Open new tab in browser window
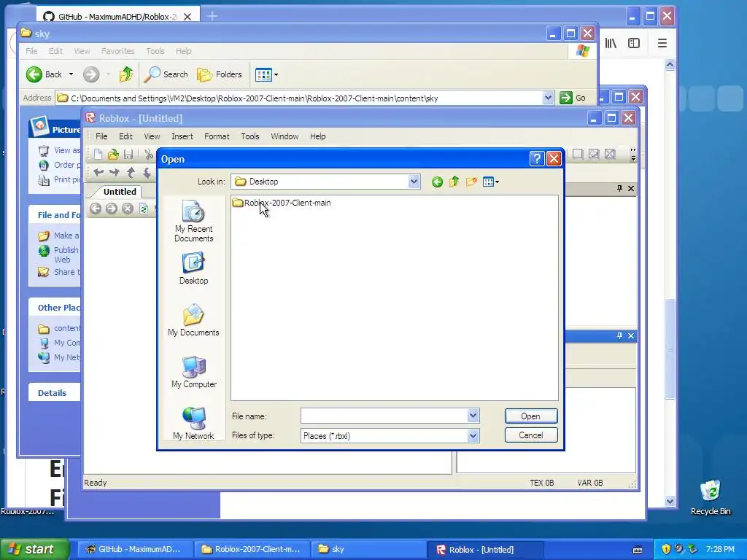 point(212,16)
